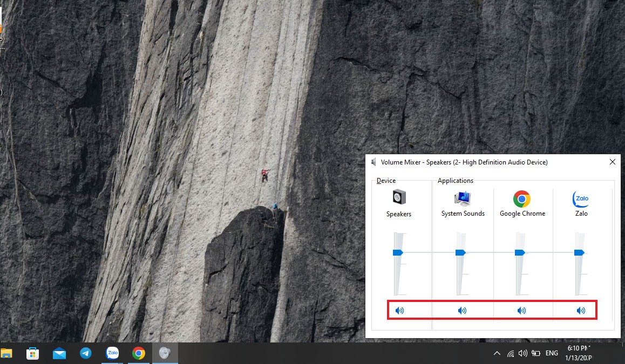The height and width of the screenshot is (364, 625).
Task: Mute the Speakers device
Action: tap(399, 311)
